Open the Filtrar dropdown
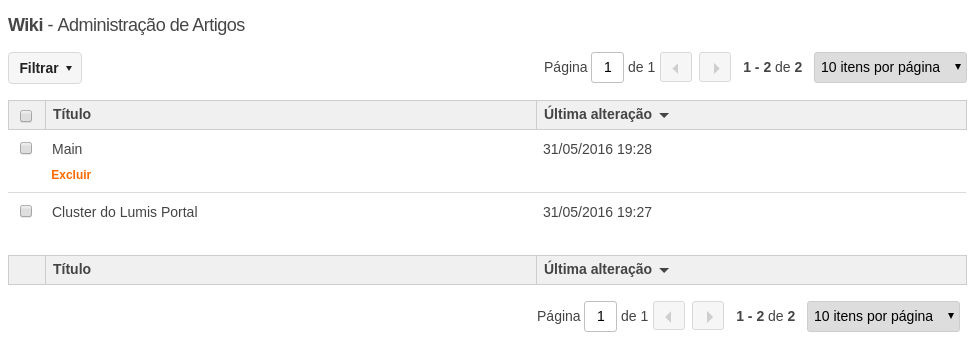Viewport: 975px width, 361px height. [x=45, y=68]
